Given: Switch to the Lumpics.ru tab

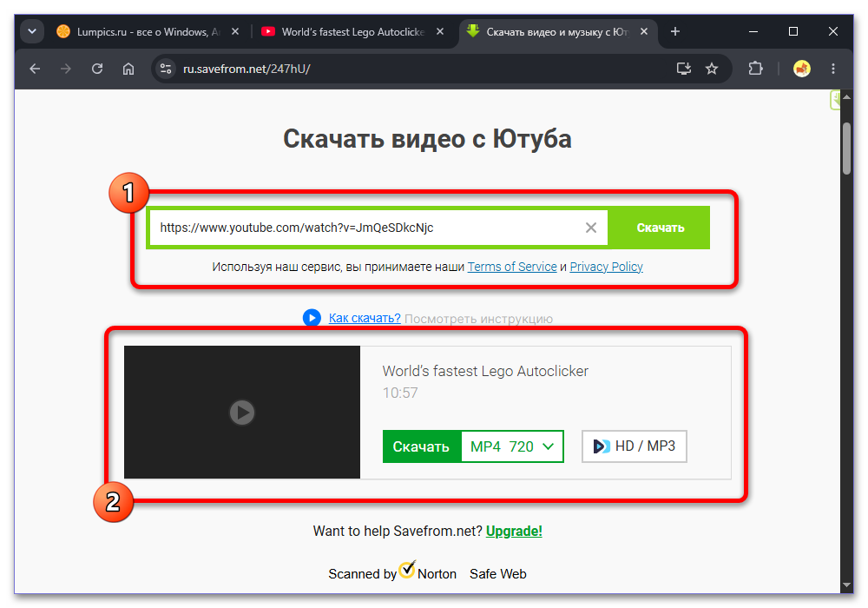Looking at the screenshot, I should (148, 31).
